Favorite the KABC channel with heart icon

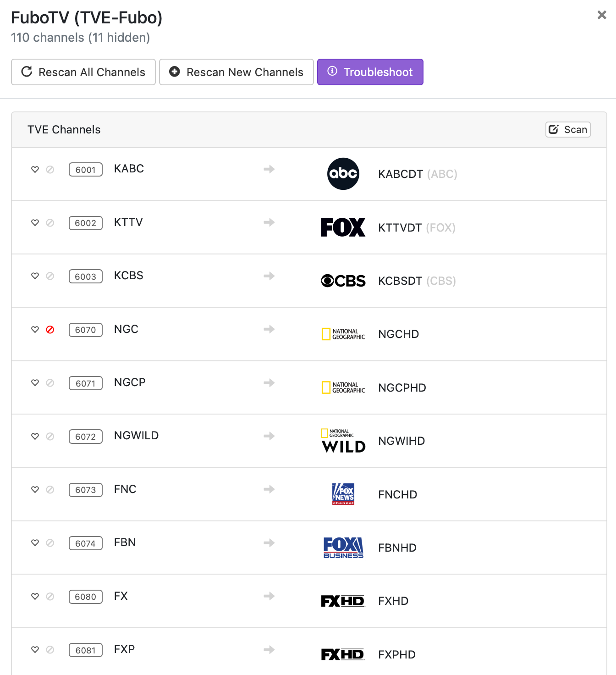(x=35, y=169)
